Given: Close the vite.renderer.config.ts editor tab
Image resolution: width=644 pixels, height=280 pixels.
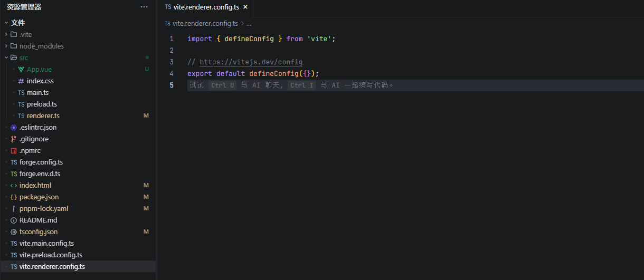Looking at the screenshot, I should click(x=245, y=7).
